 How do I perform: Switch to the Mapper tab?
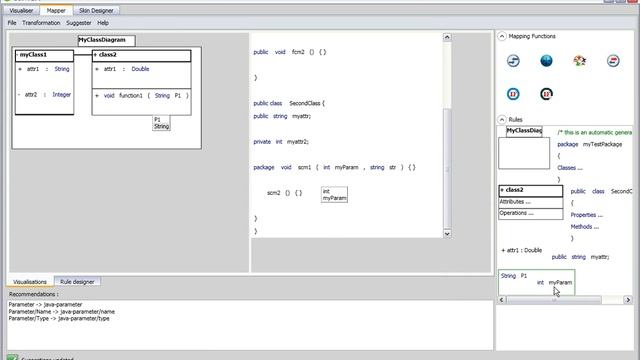(56, 10)
